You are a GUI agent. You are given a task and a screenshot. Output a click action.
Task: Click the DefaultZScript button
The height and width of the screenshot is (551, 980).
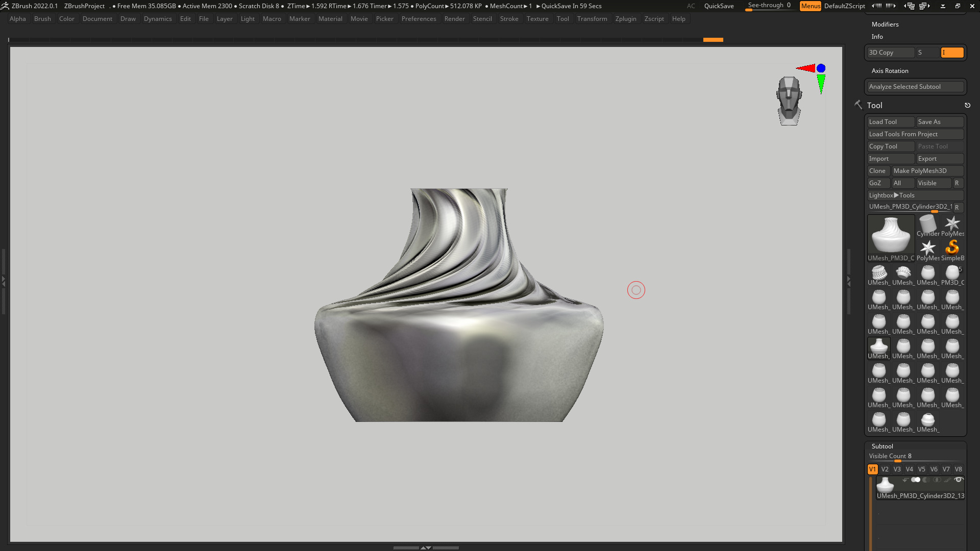click(x=844, y=6)
